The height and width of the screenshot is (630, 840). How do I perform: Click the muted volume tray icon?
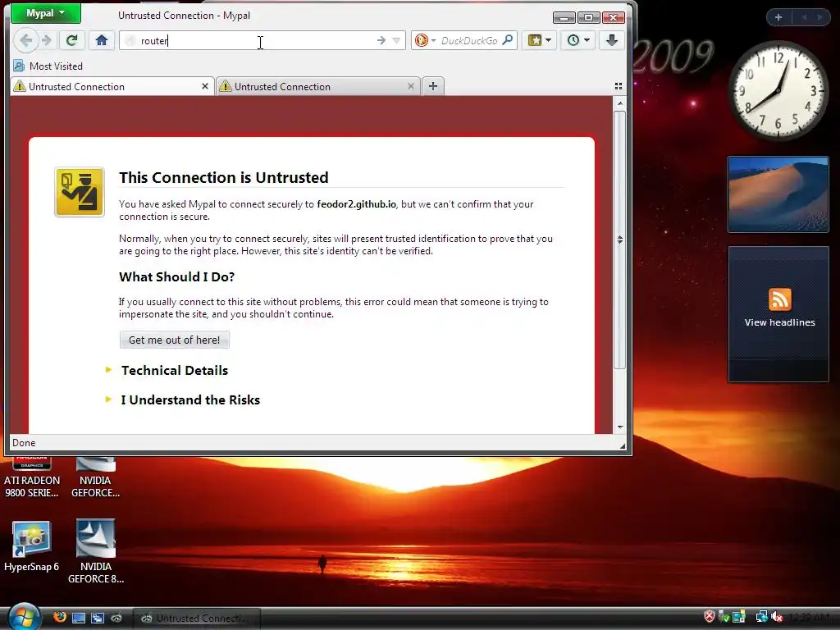(778, 617)
